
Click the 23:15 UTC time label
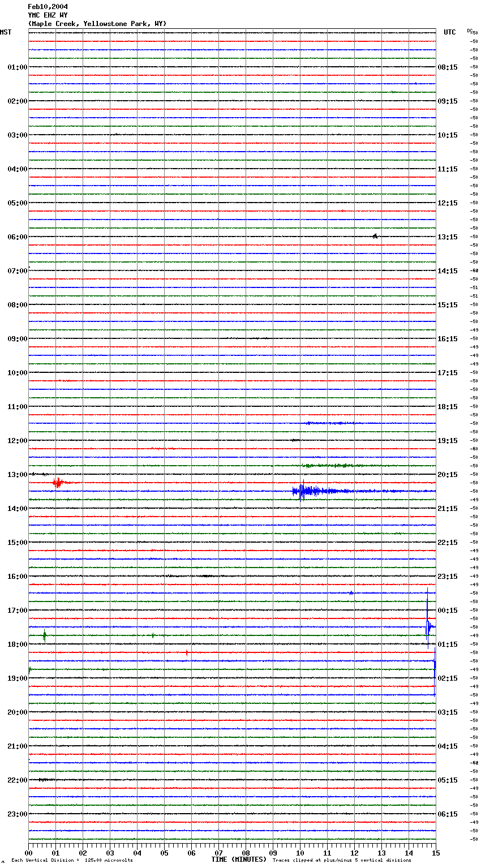[x=448, y=577]
